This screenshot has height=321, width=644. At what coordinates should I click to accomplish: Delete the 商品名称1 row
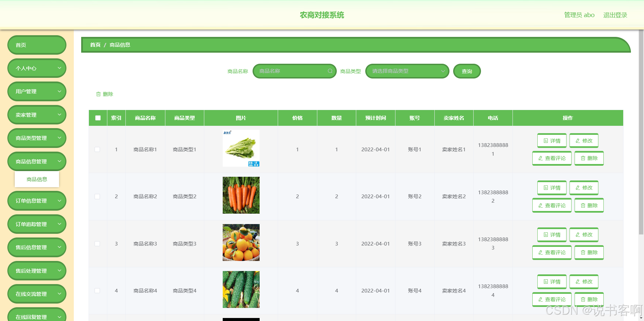coord(589,158)
